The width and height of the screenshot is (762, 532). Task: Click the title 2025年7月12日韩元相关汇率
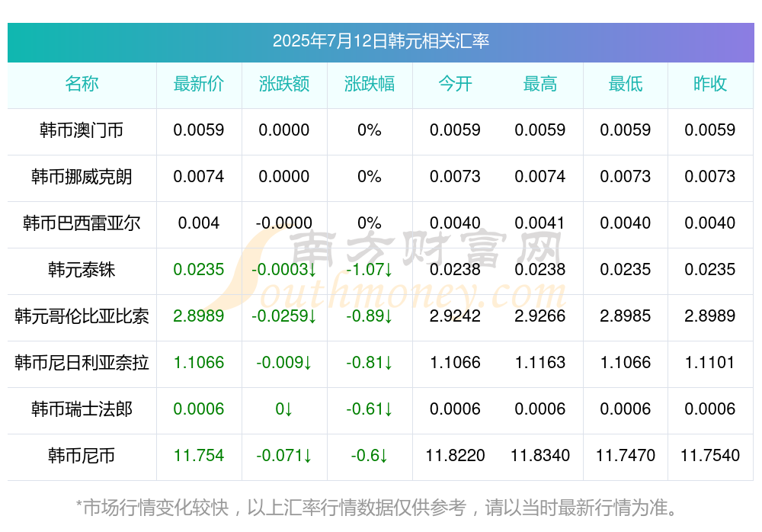(380, 41)
